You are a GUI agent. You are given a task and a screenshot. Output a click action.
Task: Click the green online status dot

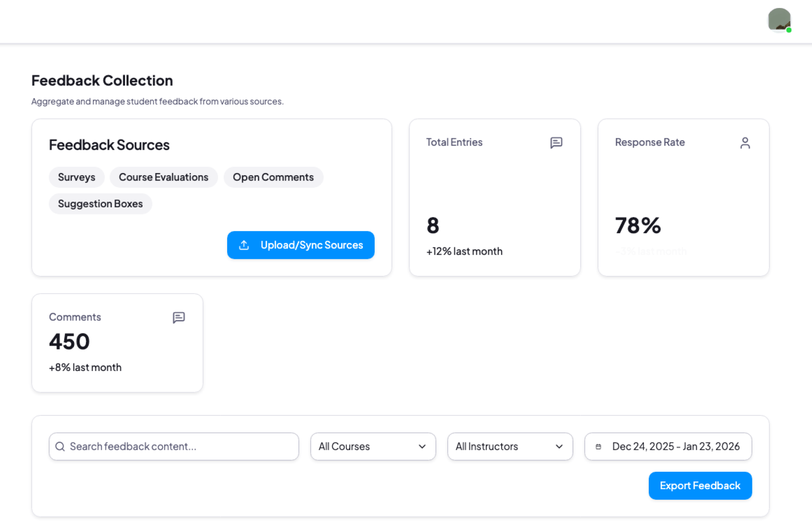[789, 30]
